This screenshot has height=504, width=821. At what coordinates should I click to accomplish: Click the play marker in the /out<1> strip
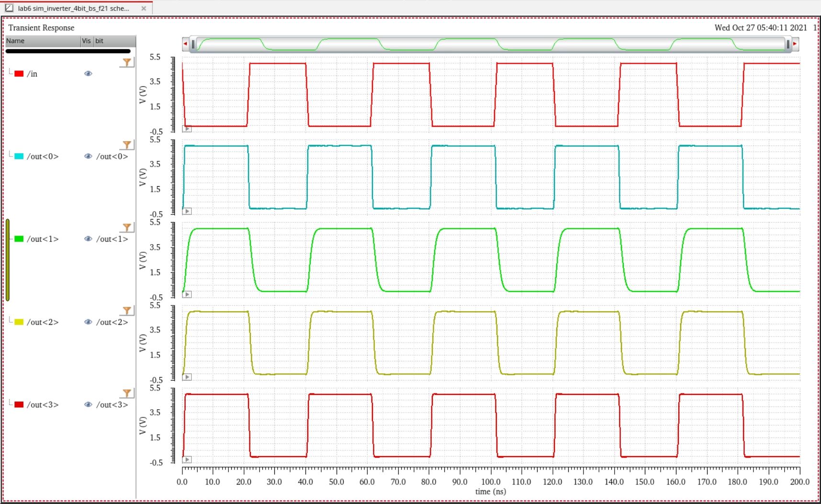coord(187,294)
